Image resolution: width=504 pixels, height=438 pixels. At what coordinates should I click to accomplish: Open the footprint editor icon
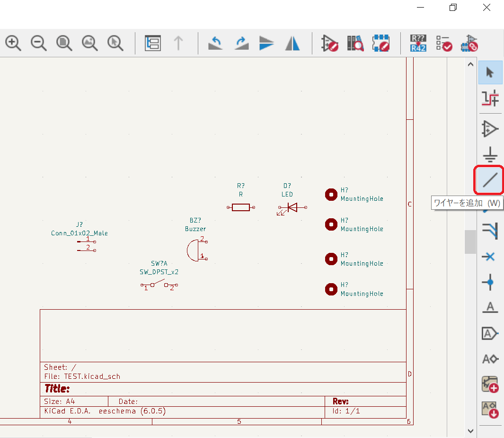381,43
